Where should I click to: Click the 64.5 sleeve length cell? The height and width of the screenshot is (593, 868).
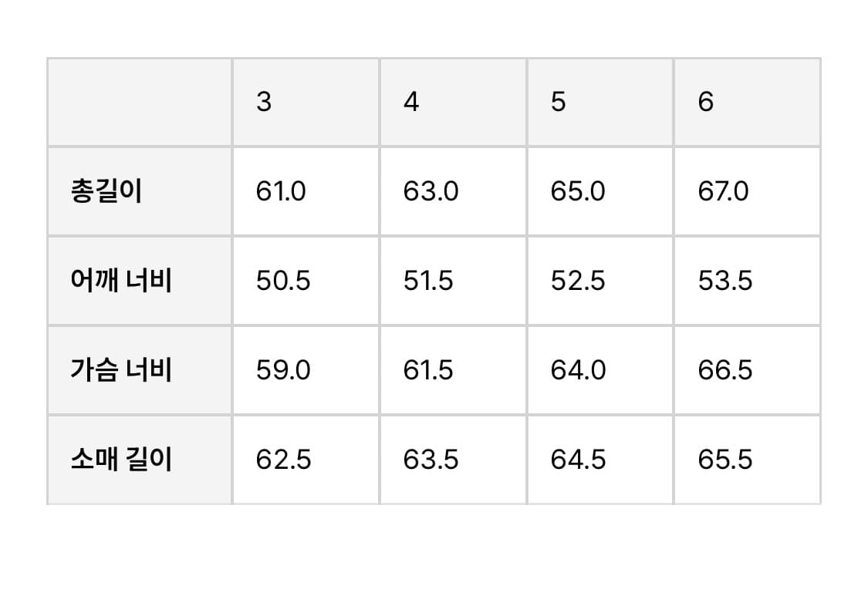(578, 460)
